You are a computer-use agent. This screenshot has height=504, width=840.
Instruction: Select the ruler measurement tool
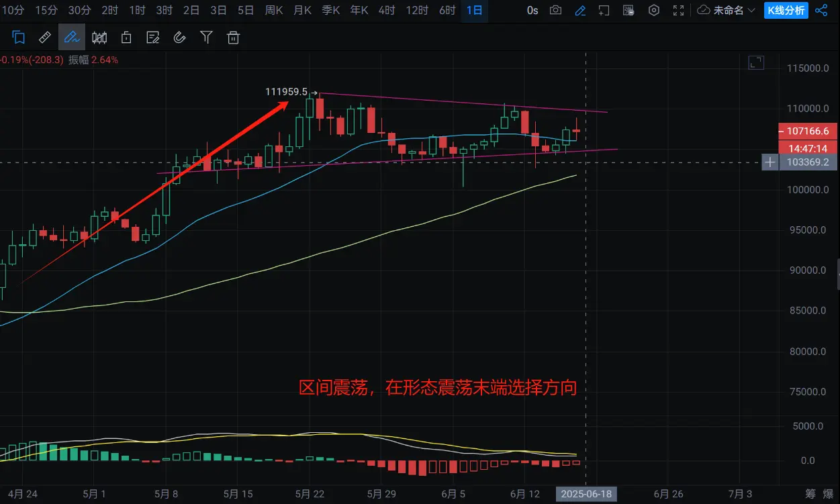45,38
